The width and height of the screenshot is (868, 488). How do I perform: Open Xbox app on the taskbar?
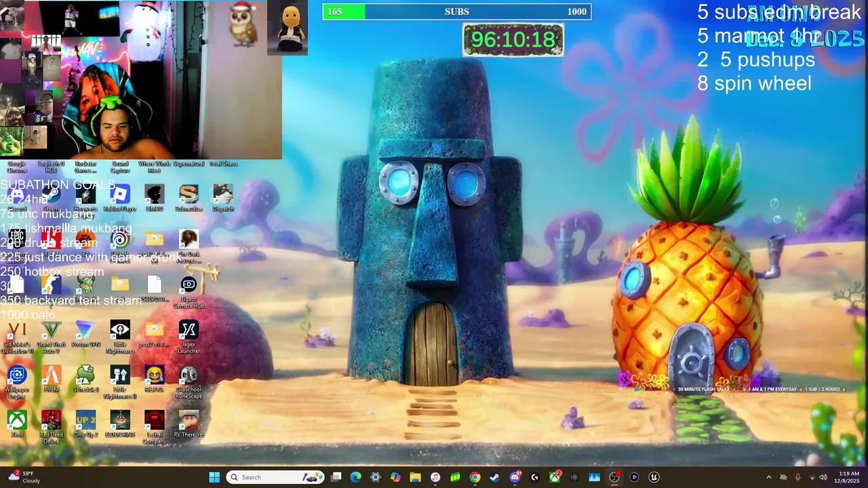click(555, 477)
